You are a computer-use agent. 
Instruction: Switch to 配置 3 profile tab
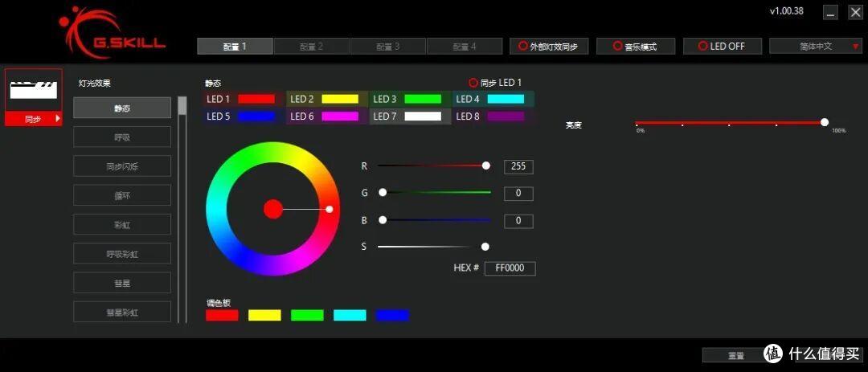[387, 47]
